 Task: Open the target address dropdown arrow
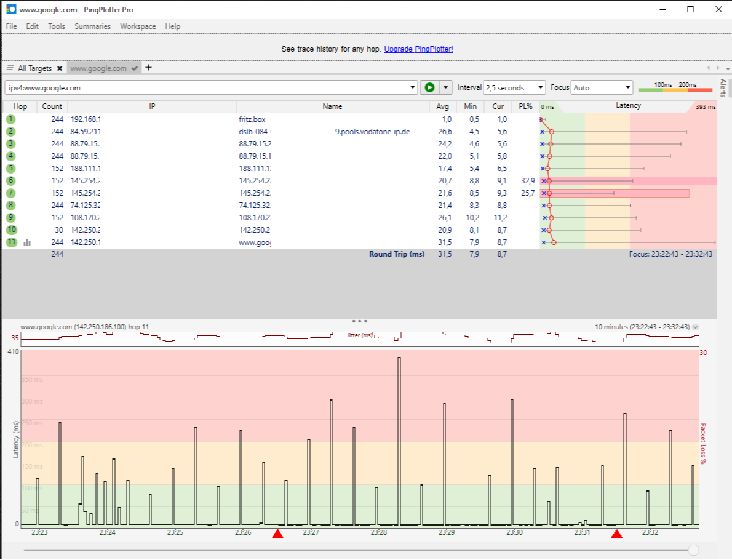[412, 87]
